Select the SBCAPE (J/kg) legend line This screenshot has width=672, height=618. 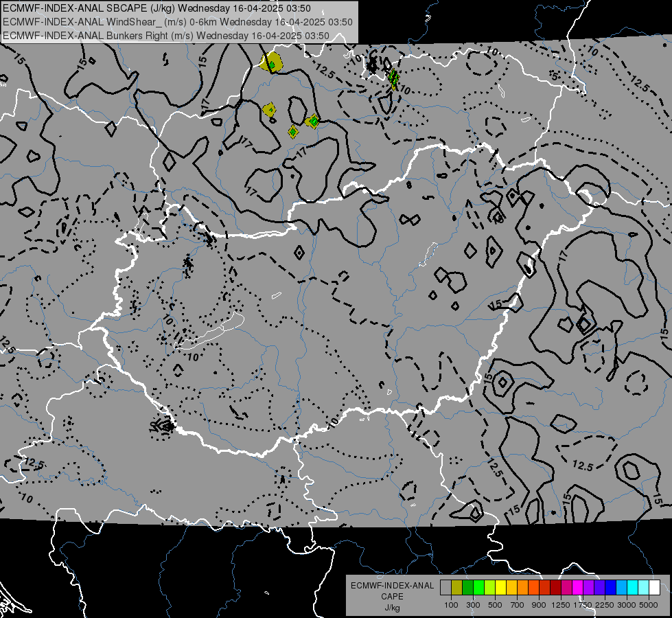click(157, 8)
